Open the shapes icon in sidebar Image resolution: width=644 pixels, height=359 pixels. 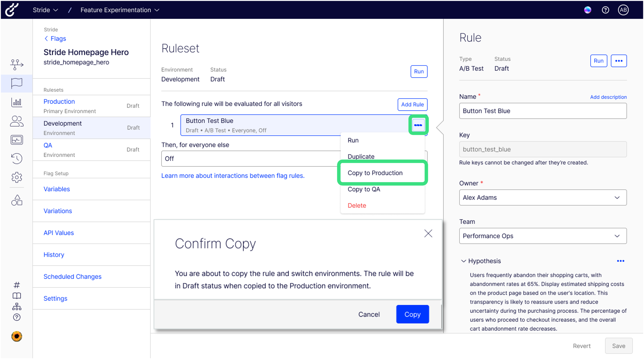coord(16,200)
